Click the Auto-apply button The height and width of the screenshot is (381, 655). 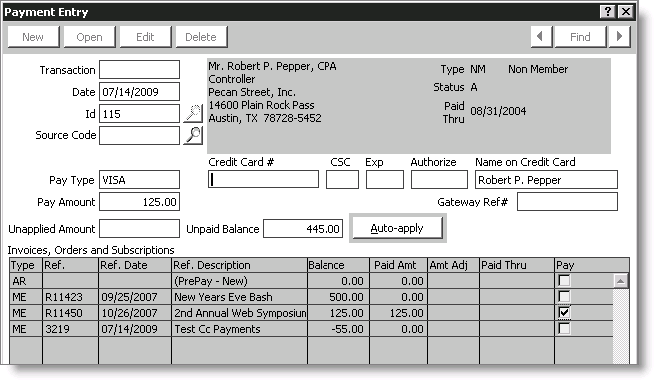click(x=397, y=228)
